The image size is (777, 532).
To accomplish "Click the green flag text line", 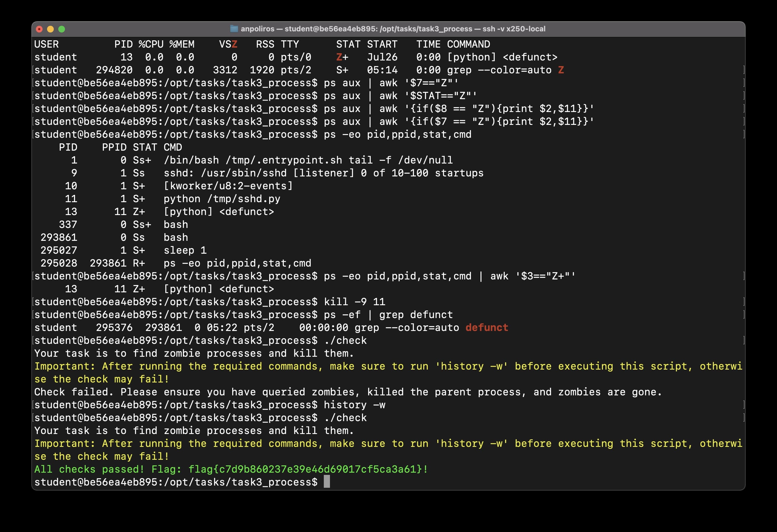I will click(x=231, y=469).
